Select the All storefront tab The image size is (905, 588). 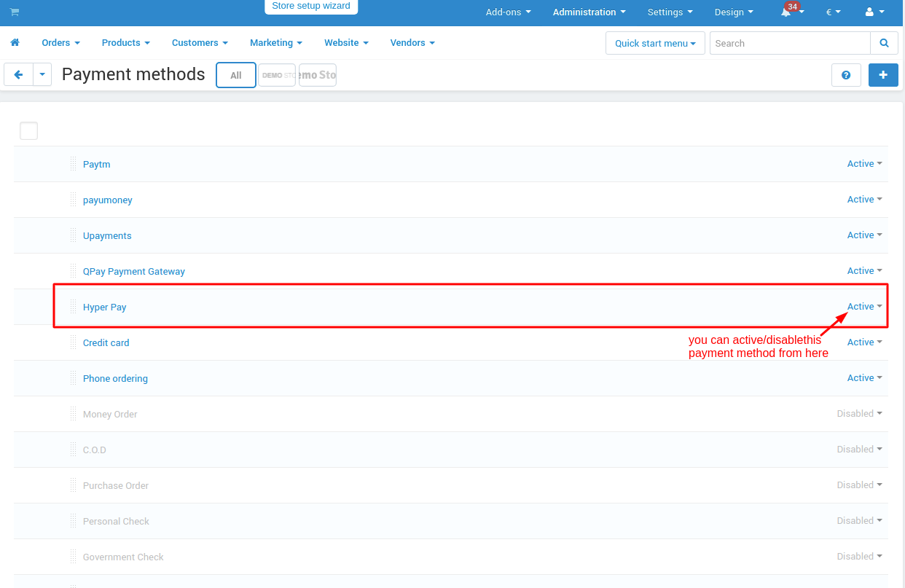coord(236,75)
